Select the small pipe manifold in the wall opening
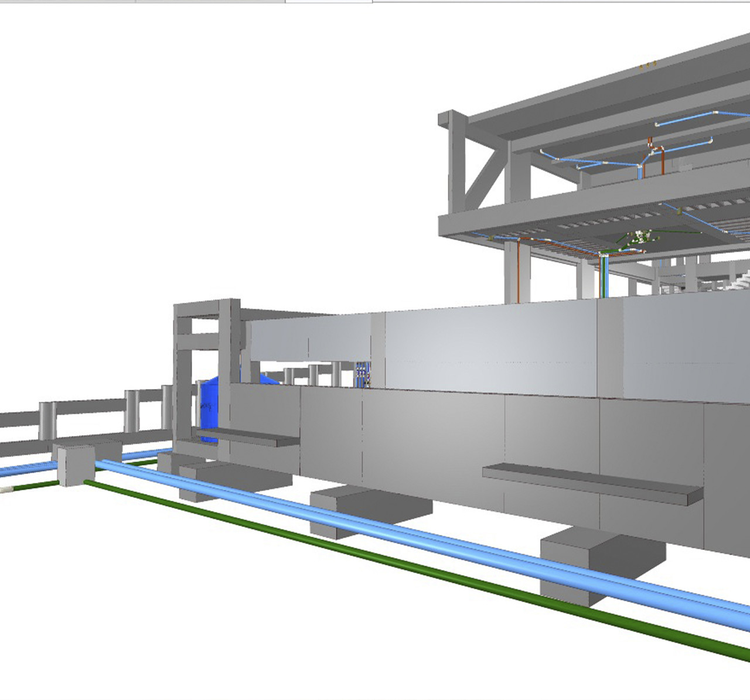This screenshot has height=700, width=750. point(364,375)
